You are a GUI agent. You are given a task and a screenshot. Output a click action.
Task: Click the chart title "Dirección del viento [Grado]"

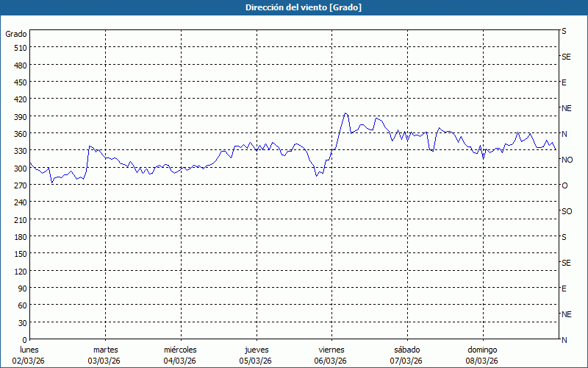(x=293, y=7)
